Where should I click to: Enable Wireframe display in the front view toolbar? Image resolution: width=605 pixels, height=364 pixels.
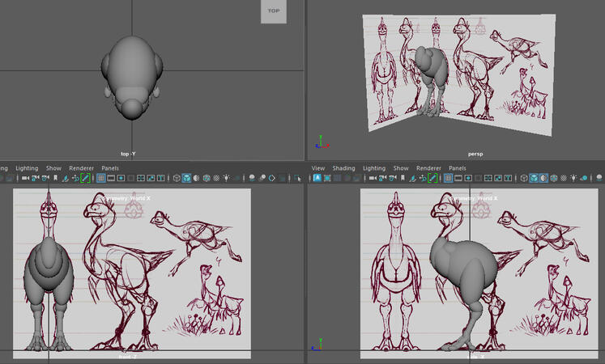point(177,178)
